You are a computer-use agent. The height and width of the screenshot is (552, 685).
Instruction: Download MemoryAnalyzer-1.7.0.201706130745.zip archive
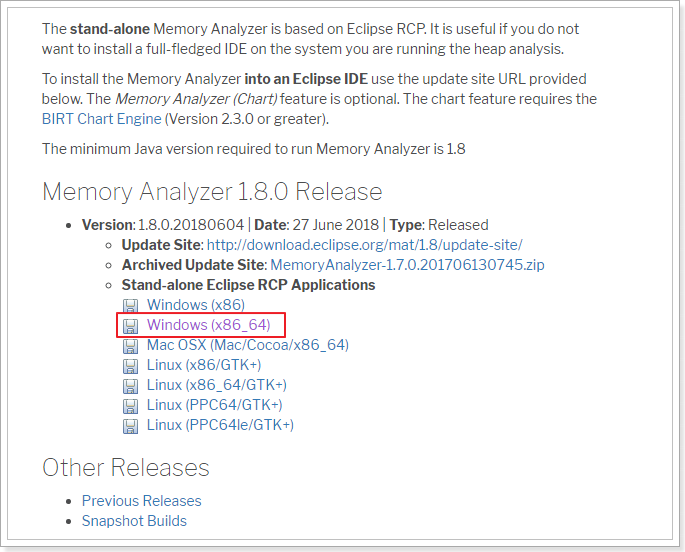pos(407,265)
